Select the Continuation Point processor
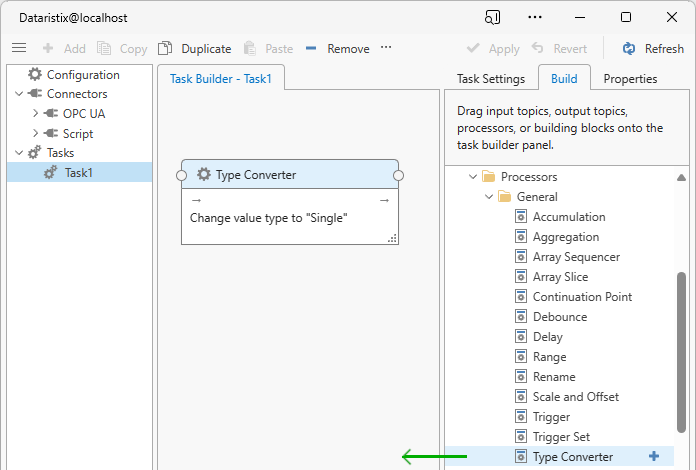This screenshot has width=696, height=470. click(582, 296)
